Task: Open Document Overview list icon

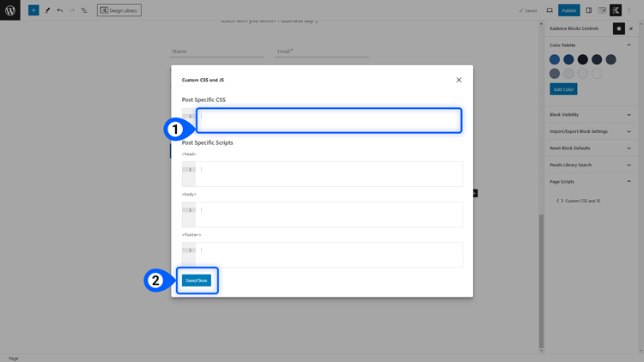Action: tap(84, 10)
